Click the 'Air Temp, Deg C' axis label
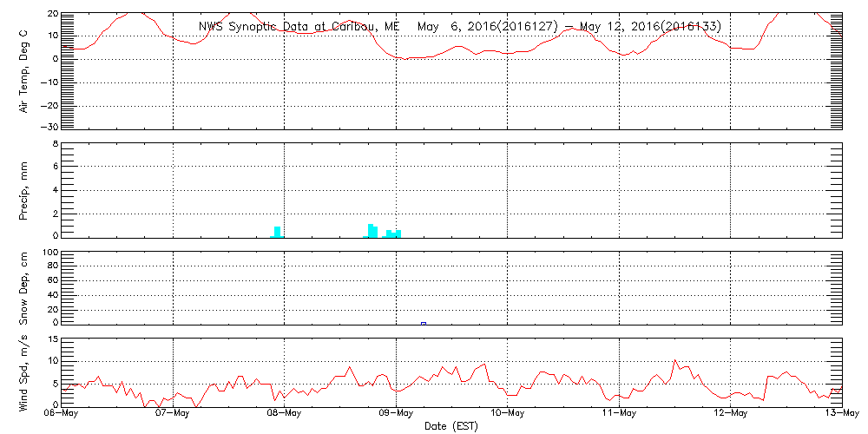Viewport: 868px width, 434px height. click(23, 69)
